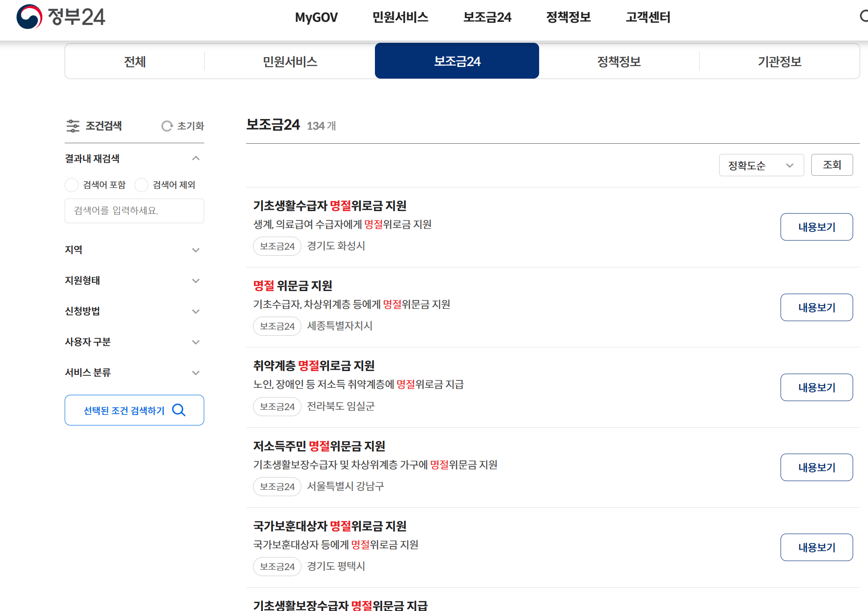The height and width of the screenshot is (611, 868).
Task: Click 내용보기 for 저소득주민 명절위문금 지원
Action: [816, 467]
